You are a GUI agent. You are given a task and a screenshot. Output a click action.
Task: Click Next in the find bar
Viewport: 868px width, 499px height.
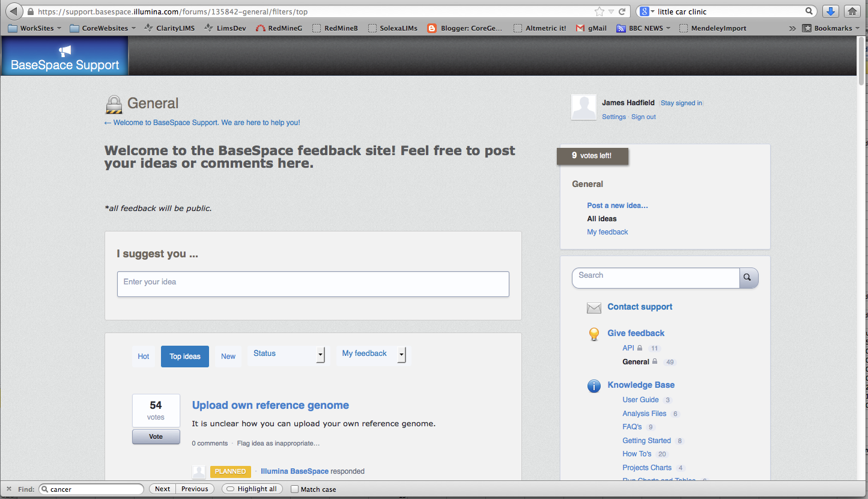[162, 489]
